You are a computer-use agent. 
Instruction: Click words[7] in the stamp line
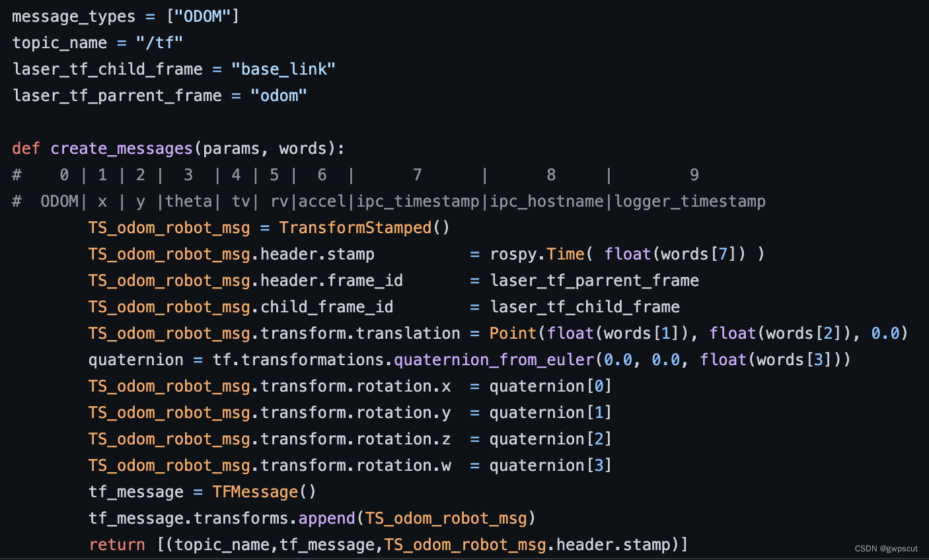point(700,254)
